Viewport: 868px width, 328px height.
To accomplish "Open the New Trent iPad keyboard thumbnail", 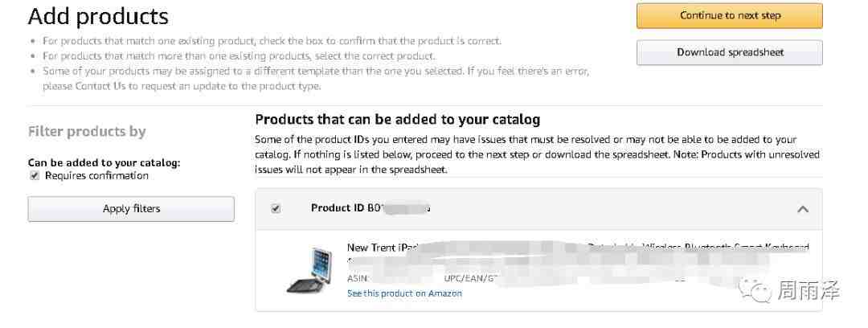I will pyautogui.click(x=310, y=270).
